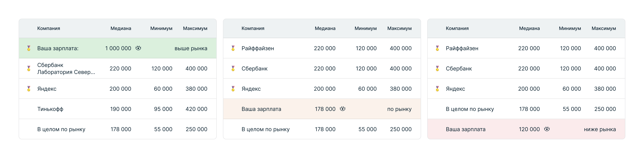Click medal icon beside Райффайзен in middle table
Image resolution: width=644 pixels, height=158 pixels.
[x=233, y=48]
